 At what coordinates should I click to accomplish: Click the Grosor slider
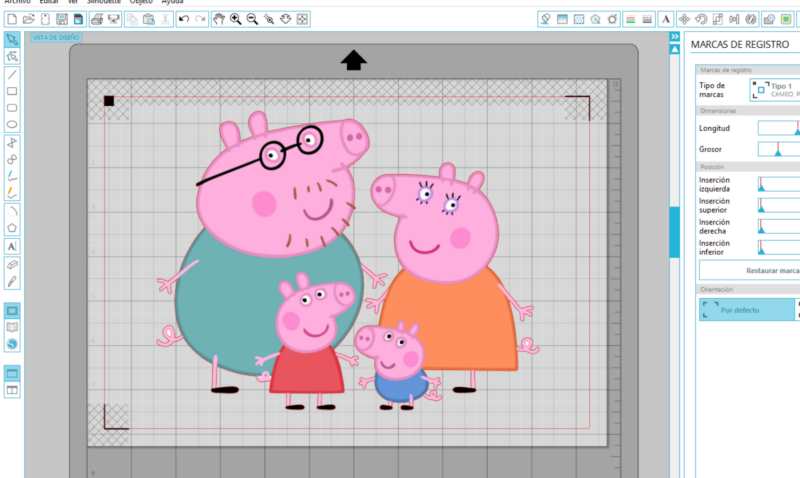779,149
